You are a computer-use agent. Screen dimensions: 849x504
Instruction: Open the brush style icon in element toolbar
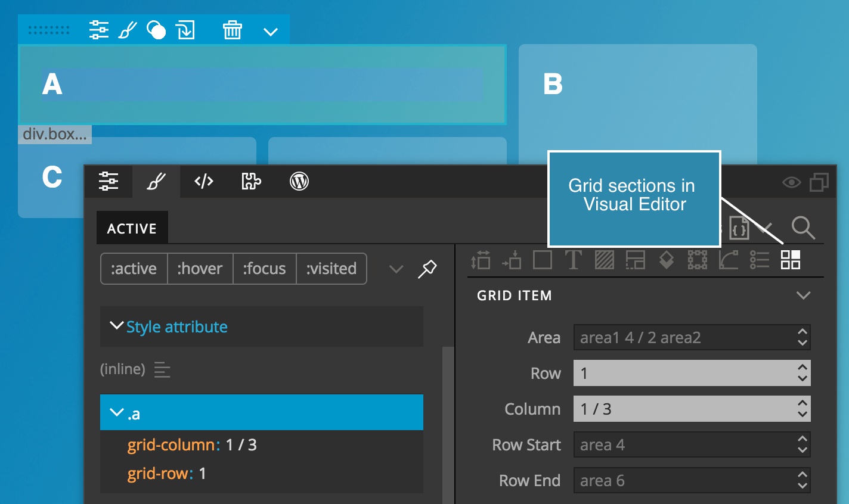pyautogui.click(x=127, y=30)
